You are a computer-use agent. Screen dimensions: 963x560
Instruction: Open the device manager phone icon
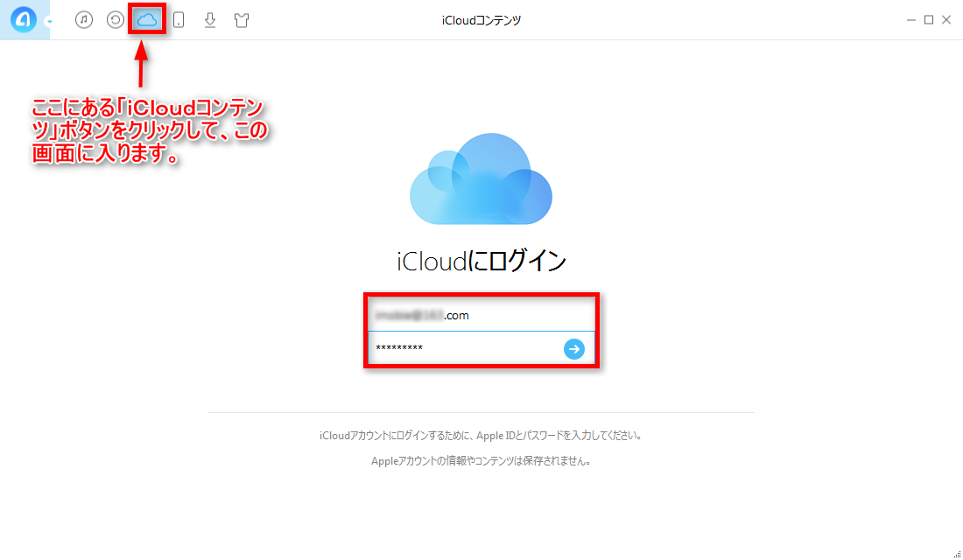(x=179, y=20)
